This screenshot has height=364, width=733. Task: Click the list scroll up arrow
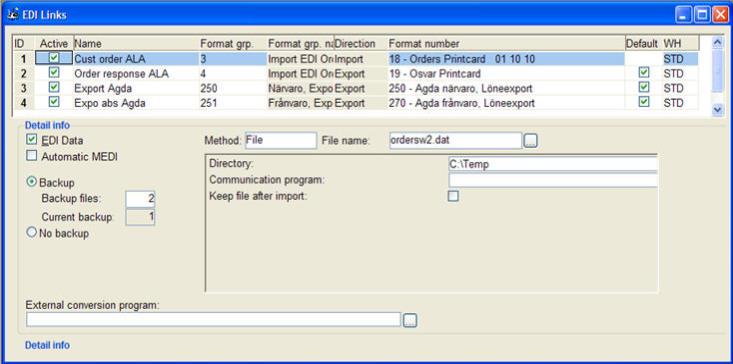tap(717, 43)
